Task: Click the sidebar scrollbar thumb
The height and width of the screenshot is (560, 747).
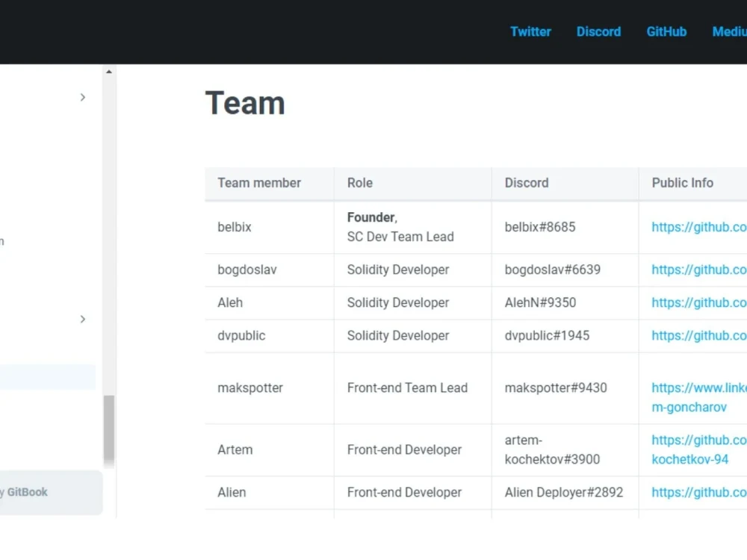Action: tap(109, 431)
